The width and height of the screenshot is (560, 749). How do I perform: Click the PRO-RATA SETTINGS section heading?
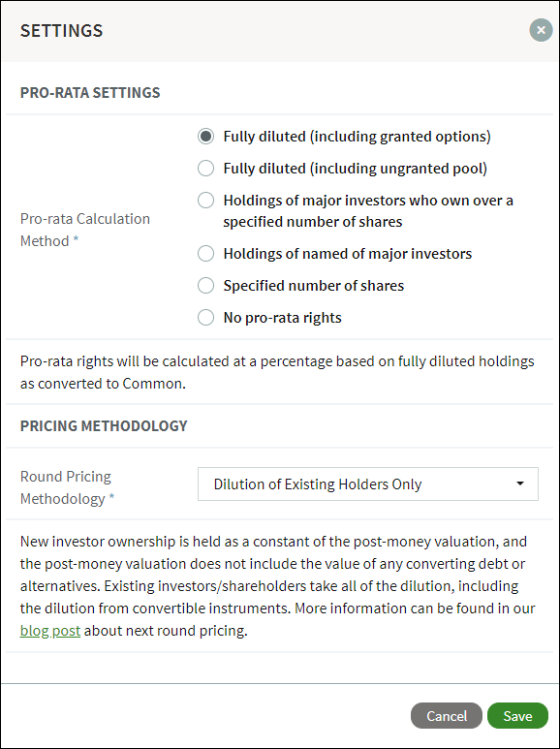pyautogui.click(x=90, y=92)
